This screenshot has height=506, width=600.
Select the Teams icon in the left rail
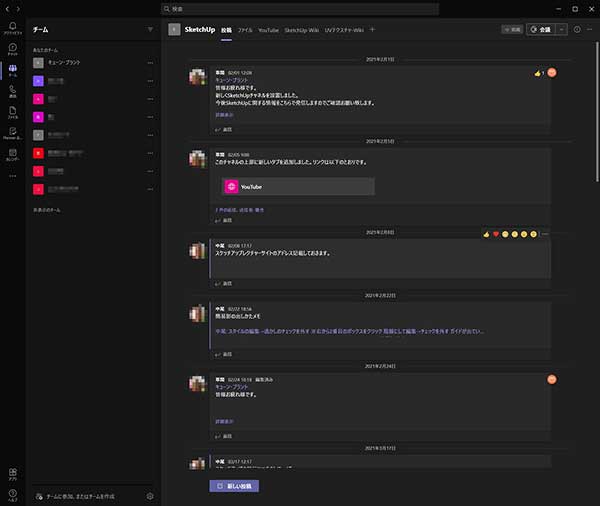point(13,70)
